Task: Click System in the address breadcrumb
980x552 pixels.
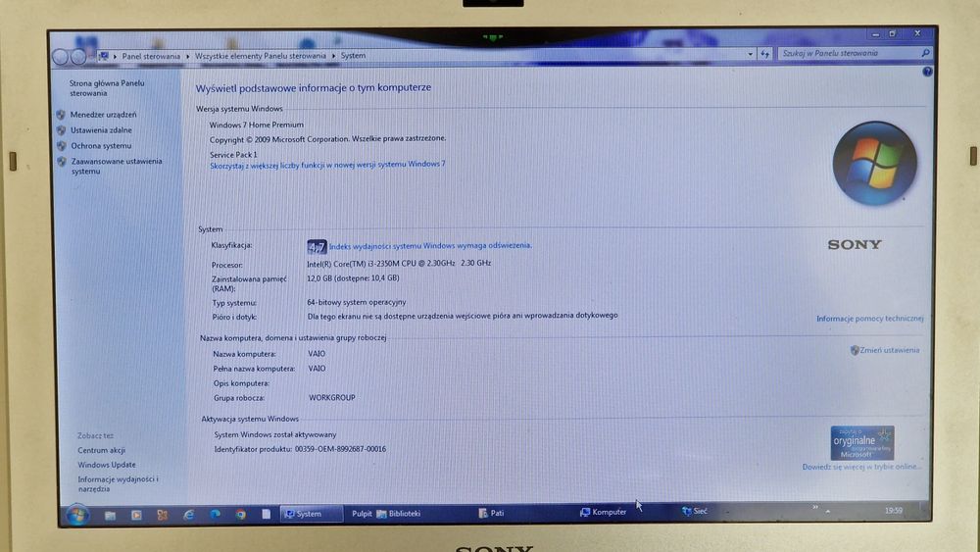Action: [353, 56]
